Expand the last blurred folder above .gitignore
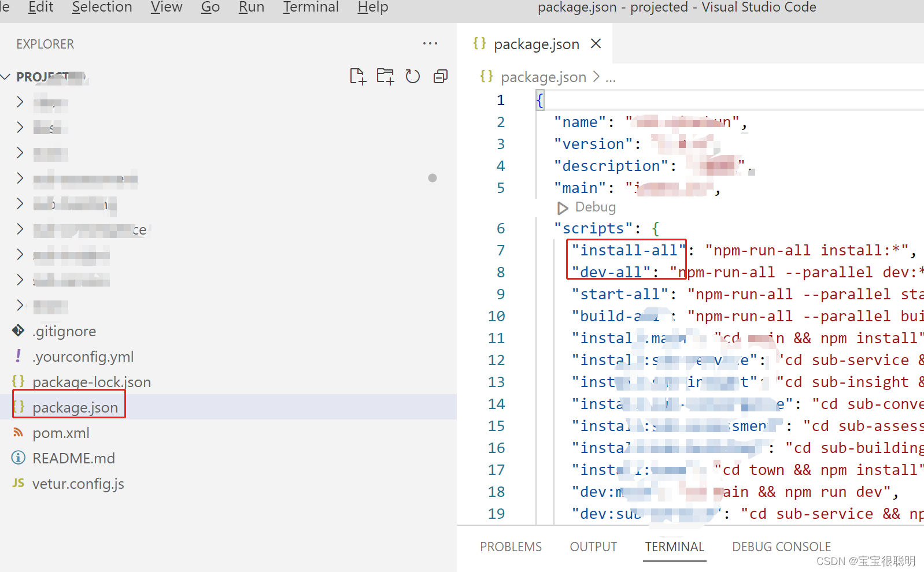 (20, 305)
